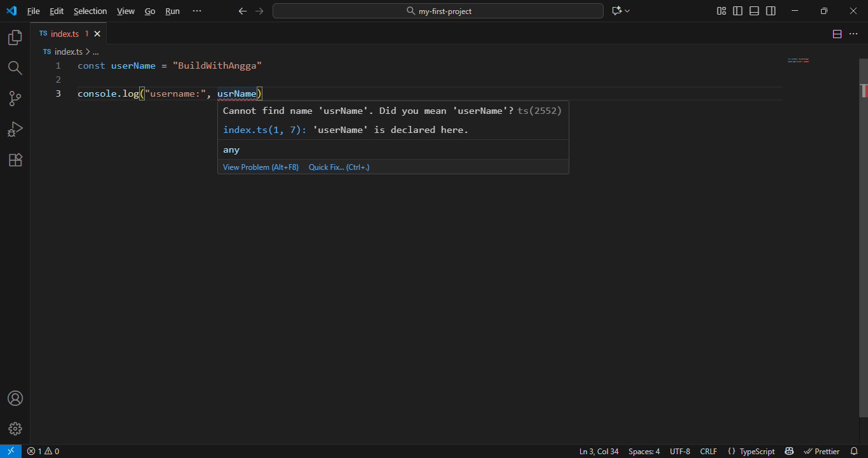Toggle the secondary side bar layout button
Image resolution: width=868 pixels, height=458 pixels.
(x=771, y=11)
